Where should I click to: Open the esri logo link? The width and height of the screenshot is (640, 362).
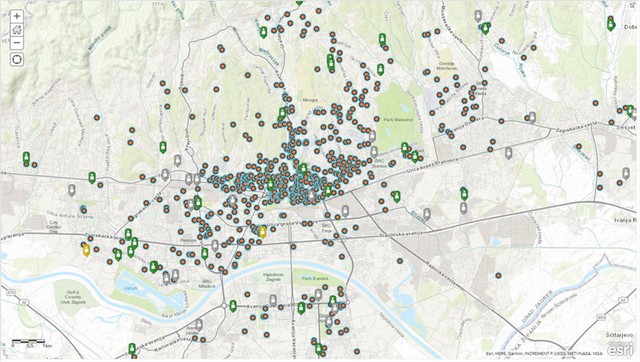click(620, 350)
